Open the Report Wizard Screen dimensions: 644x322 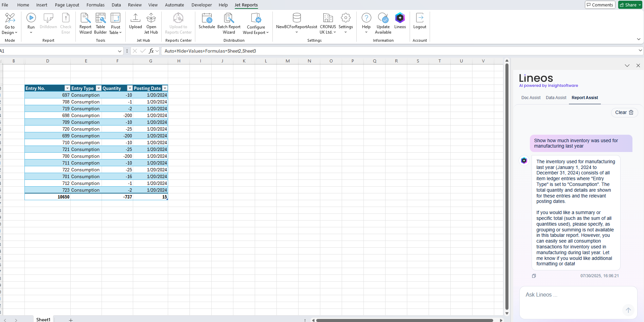pyautogui.click(x=85, y=22)
